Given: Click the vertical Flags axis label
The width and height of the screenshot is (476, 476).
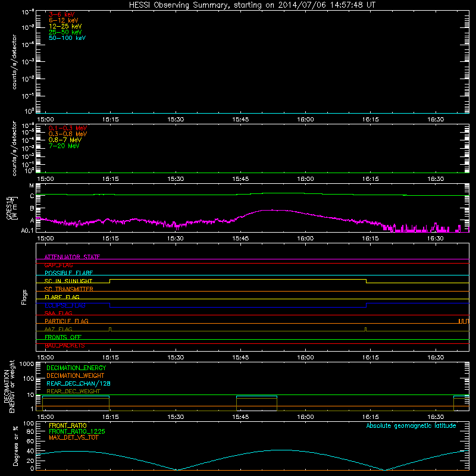Looking at the screenshot, I should (24, 297).
